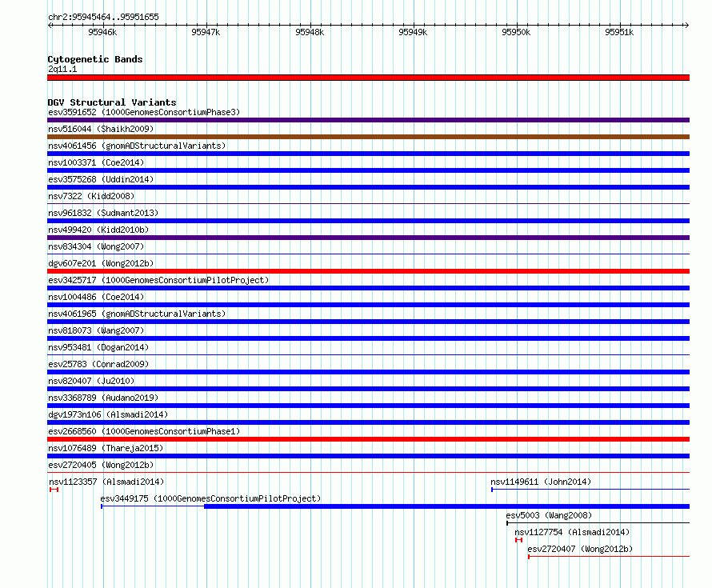
Task: Select the brown nsv516044 Shaikh2009 bar
Action: tap(368, 137)
